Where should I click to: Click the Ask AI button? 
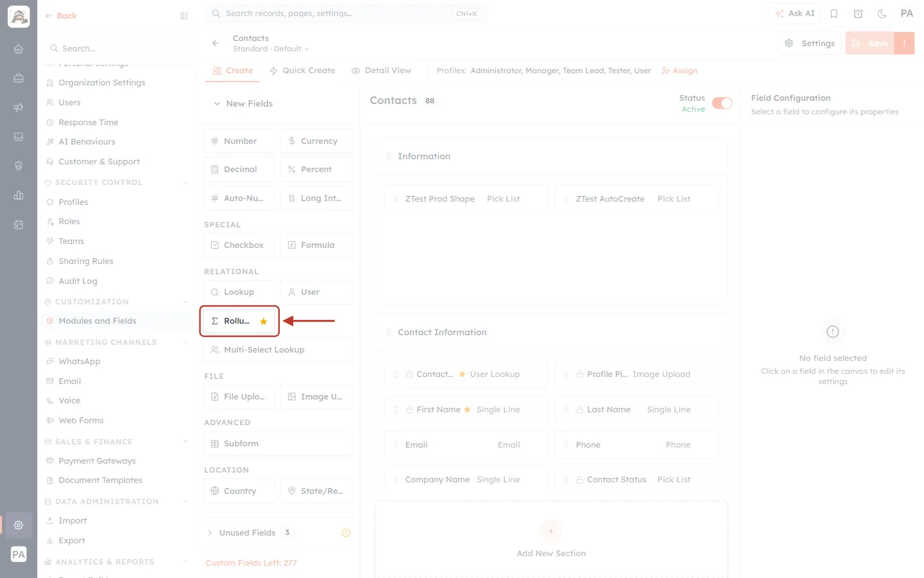point(794,13)
